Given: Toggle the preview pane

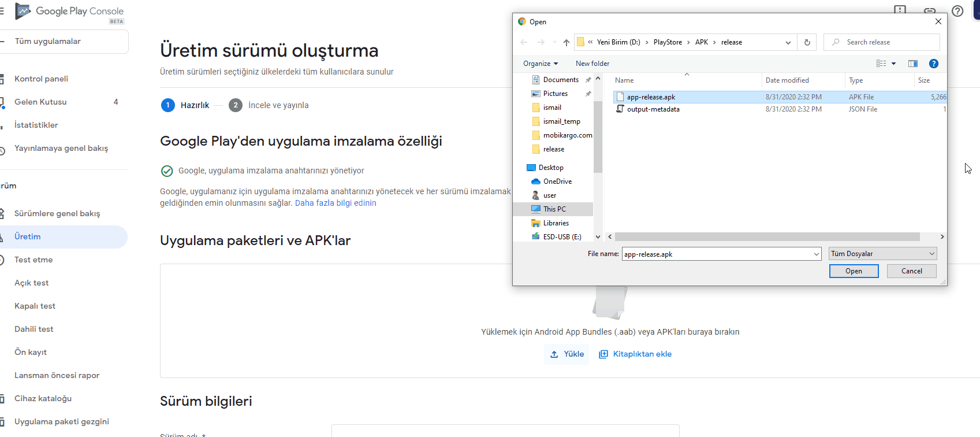Looking at the screenshot, I should (913, 64).
